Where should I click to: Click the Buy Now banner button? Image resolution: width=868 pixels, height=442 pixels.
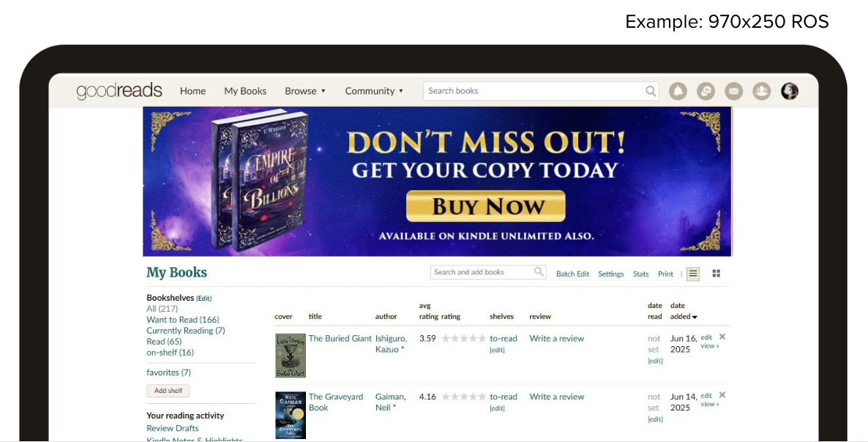click(486, 206)
